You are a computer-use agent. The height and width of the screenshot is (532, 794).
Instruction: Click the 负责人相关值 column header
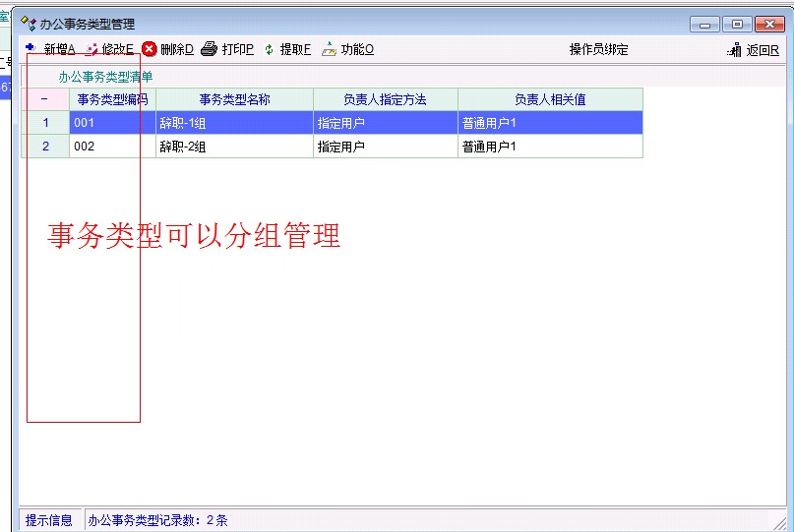(550, 99)
